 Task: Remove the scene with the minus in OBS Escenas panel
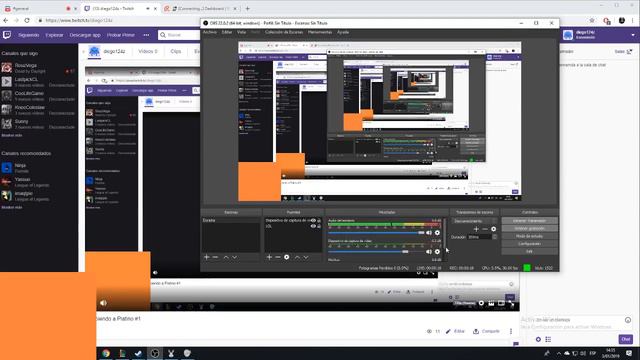coord(215,257)
